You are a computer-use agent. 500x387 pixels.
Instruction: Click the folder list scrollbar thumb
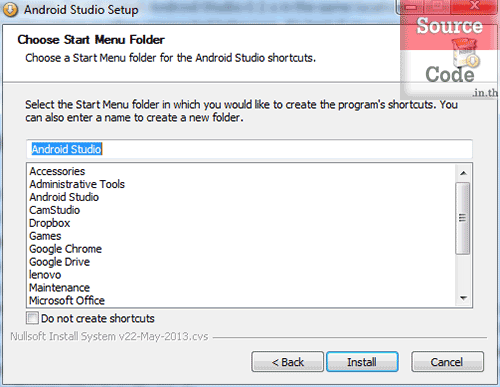point(463,218)
